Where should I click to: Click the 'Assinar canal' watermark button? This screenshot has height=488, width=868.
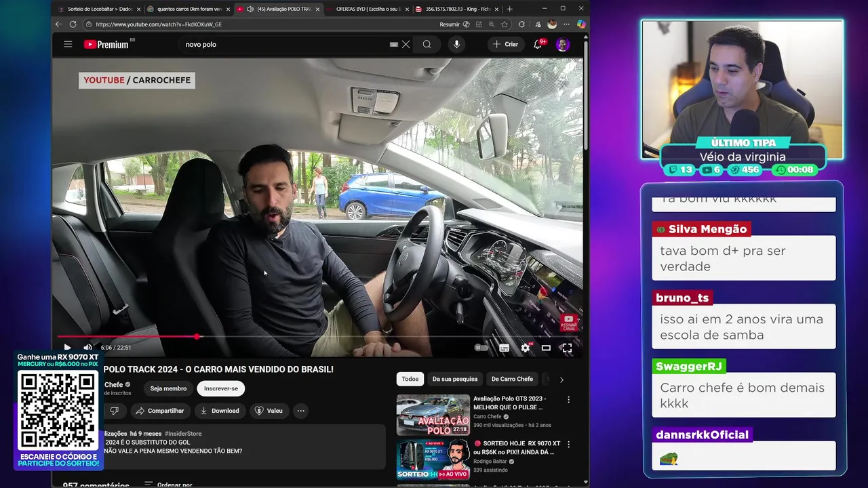[x=569, y=322]
